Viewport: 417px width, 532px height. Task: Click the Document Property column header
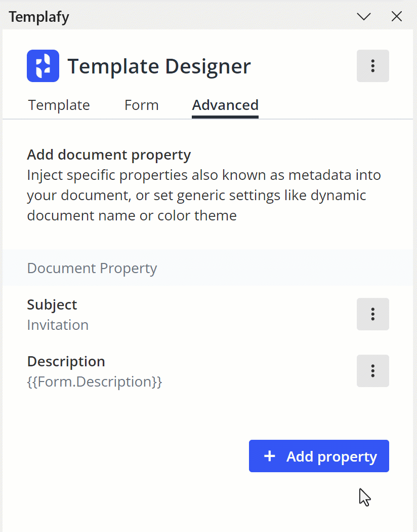point(92,268)
